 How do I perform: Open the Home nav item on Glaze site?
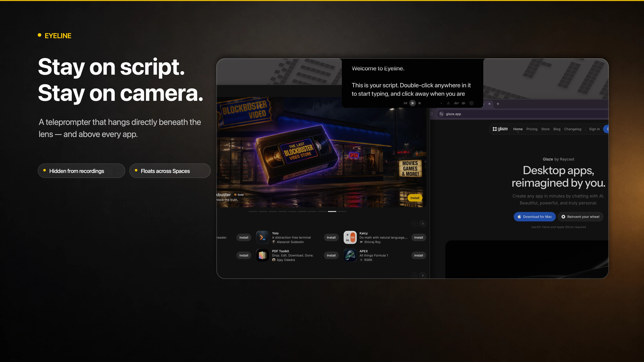[518, 129]
